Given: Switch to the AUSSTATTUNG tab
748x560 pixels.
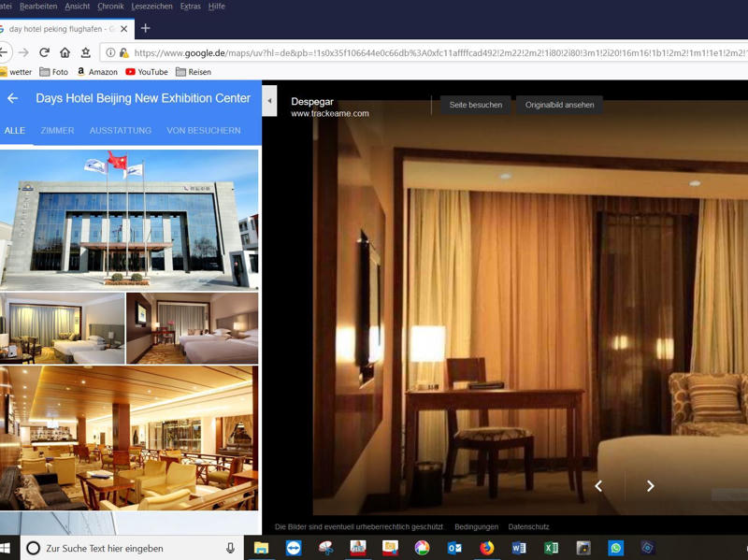Looking at the screenshot, I should click(x=121, y=130).
